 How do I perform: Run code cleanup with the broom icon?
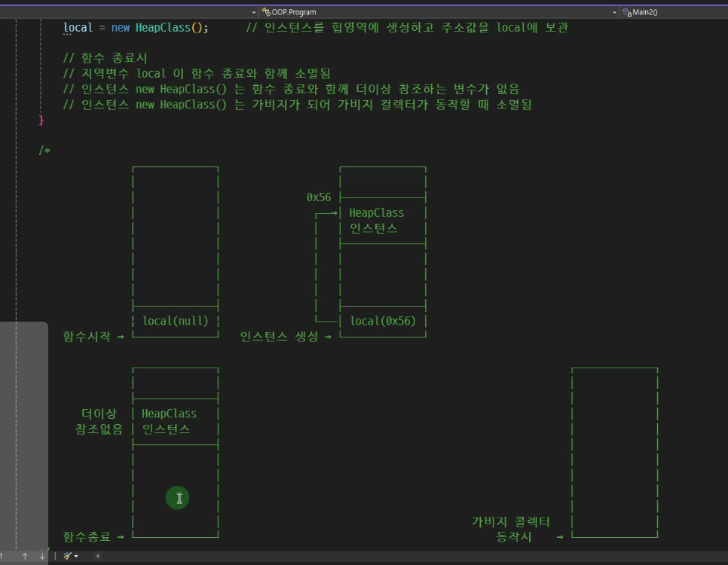(x=68, y=556)
